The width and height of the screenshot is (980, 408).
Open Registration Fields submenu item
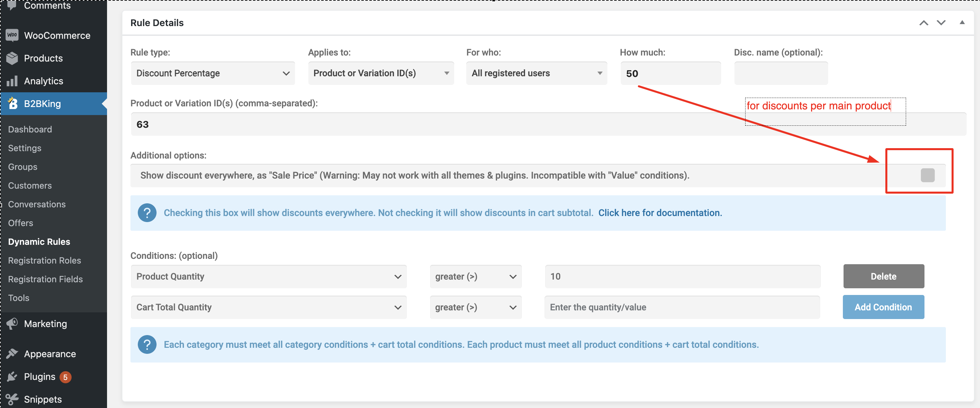coord(45,279)
